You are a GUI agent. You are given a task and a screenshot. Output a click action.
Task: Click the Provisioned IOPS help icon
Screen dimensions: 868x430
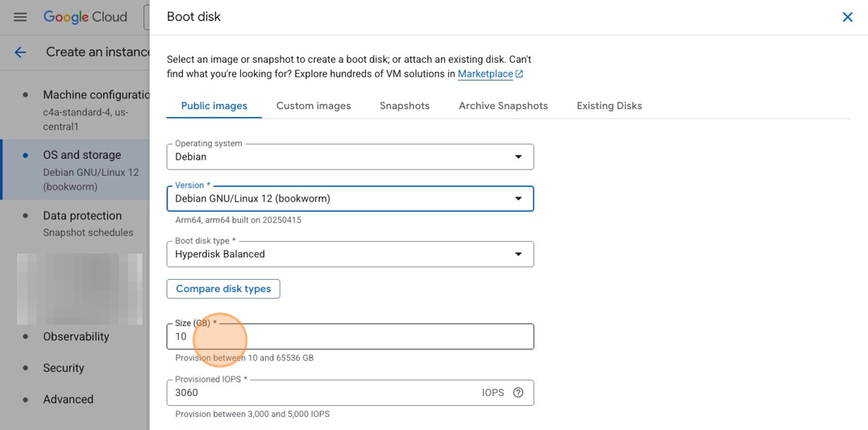[518, 392]
